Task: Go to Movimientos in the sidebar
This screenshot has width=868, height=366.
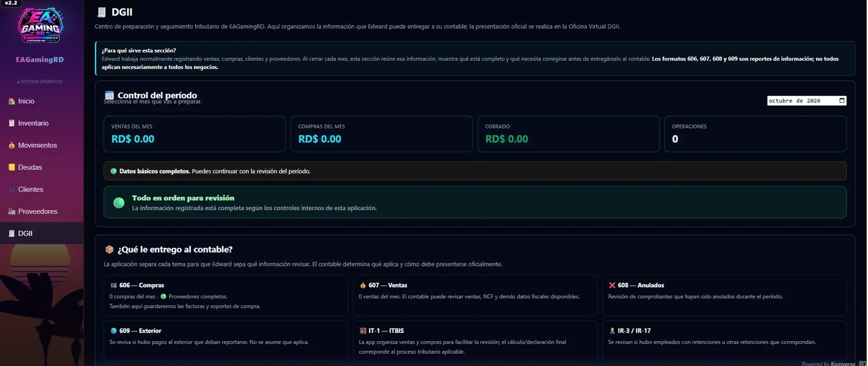Action: [42, 145]
